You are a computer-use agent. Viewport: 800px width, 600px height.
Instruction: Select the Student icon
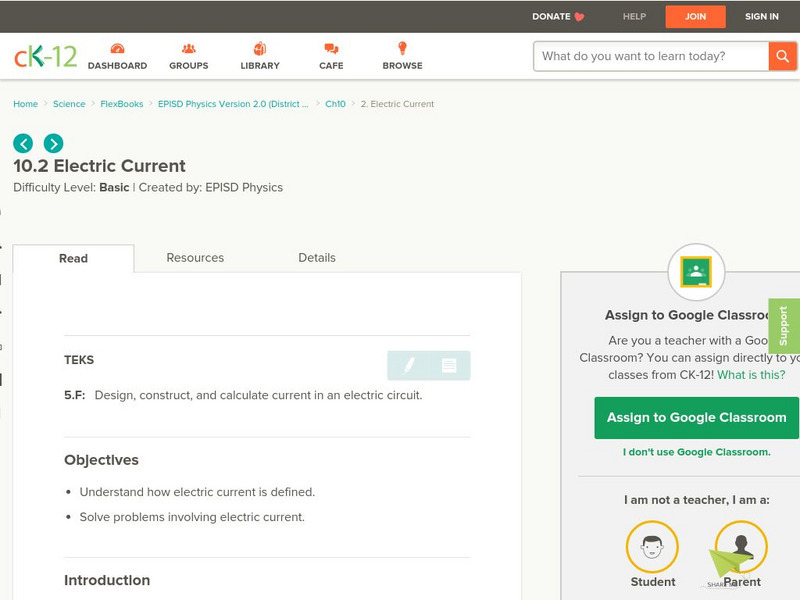(651, 549)
